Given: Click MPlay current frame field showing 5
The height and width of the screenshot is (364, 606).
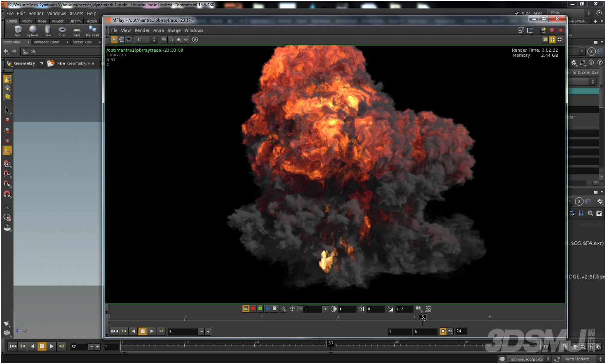Looking at the screenshot, I should click(183, 332).
